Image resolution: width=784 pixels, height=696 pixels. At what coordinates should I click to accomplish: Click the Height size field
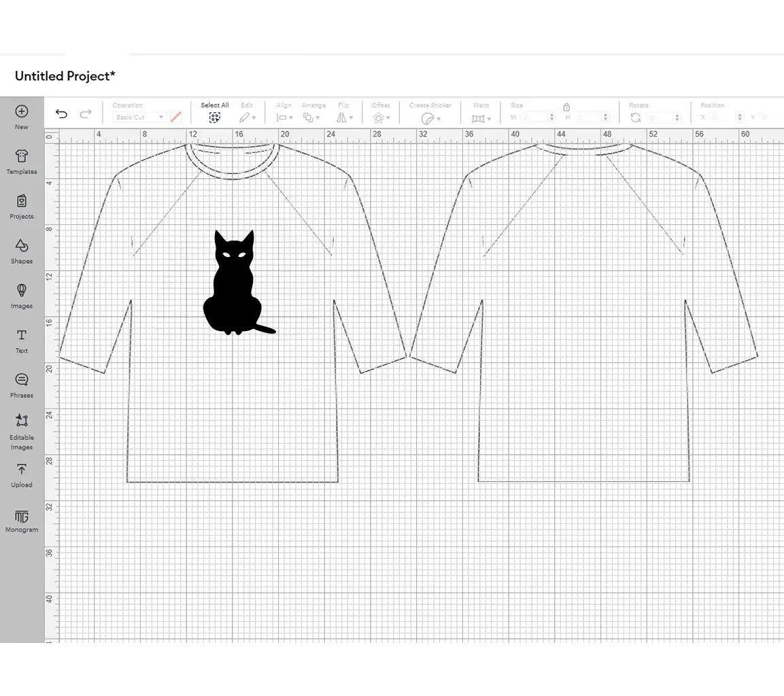[x=588, y=118]
